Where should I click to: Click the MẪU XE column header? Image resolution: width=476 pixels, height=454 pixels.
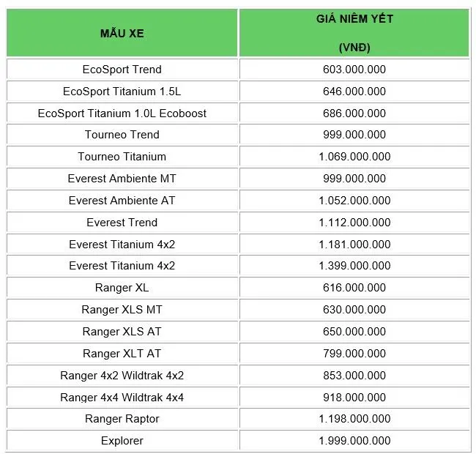tap(122, 34)
